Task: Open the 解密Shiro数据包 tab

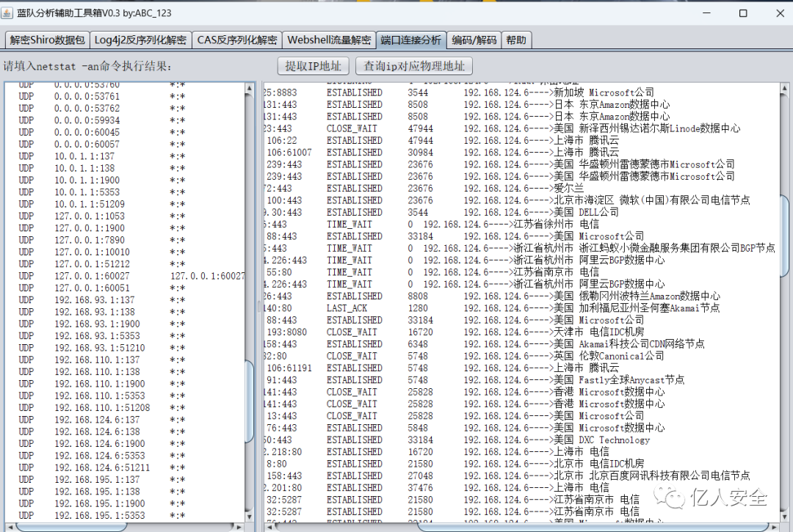Action: click(x=48, y=40)
